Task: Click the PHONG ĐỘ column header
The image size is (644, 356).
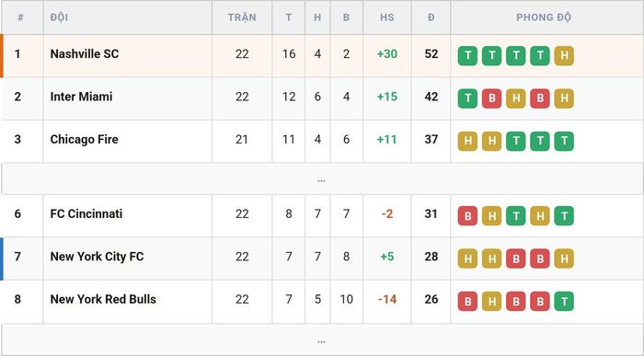Action: pyautogui.click(x=544, y=17)
